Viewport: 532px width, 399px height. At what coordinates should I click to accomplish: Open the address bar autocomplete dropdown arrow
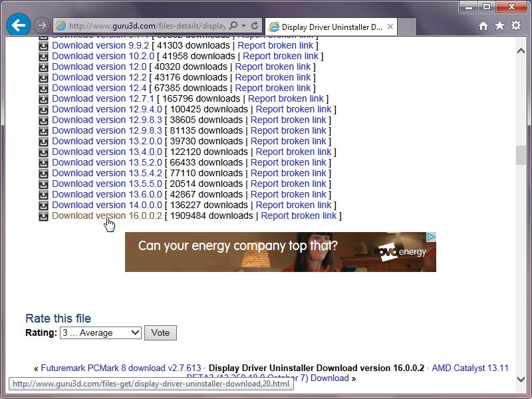pyautogui.click(x=243, y=25)
